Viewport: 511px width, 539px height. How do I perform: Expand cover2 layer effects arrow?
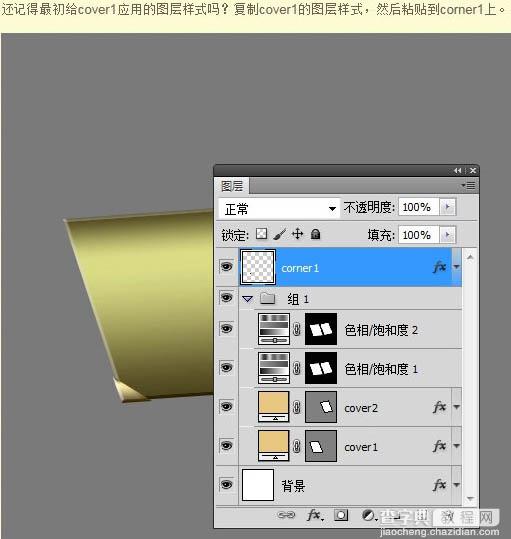pos(456,407)
